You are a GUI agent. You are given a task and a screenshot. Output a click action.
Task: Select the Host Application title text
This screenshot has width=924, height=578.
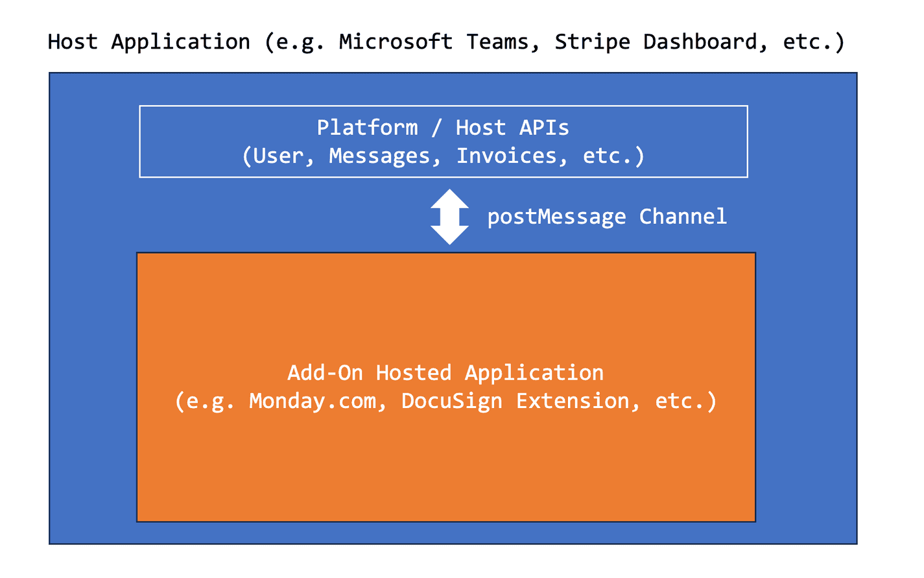446,41
